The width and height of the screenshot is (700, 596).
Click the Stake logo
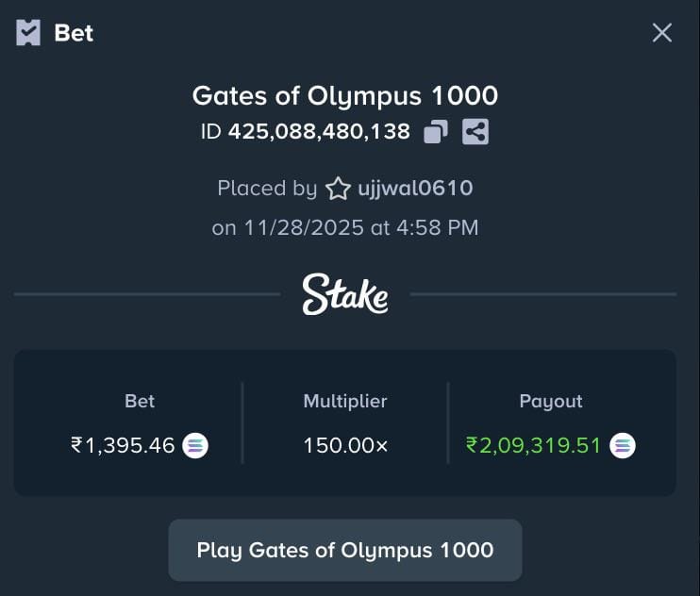tap(345, 294)
